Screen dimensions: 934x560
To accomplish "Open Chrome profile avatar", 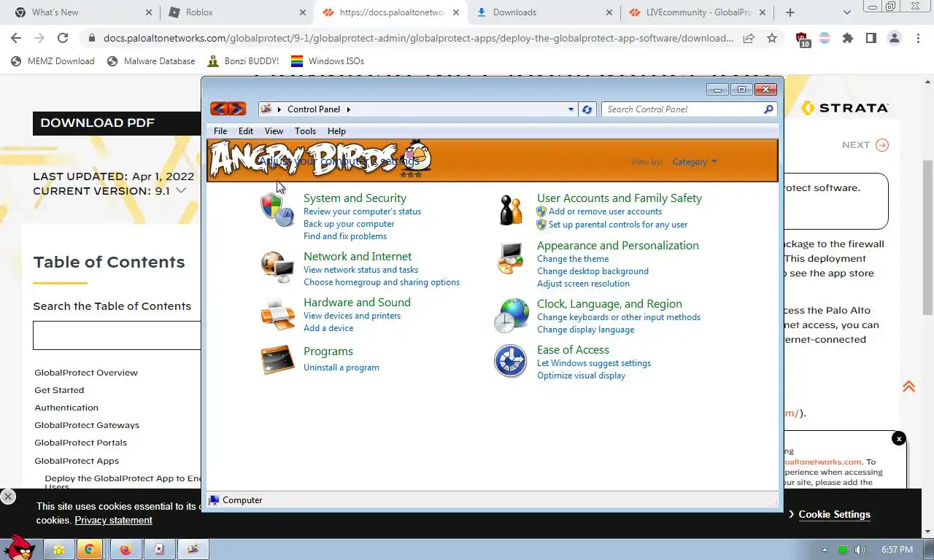I will point(895,38).
